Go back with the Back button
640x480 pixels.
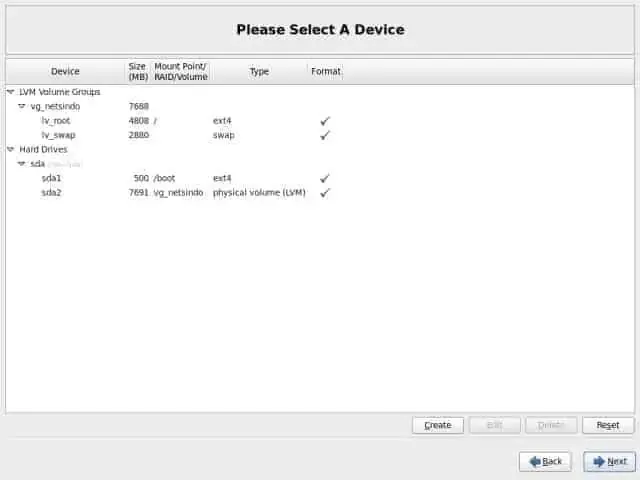pos(545,461)
